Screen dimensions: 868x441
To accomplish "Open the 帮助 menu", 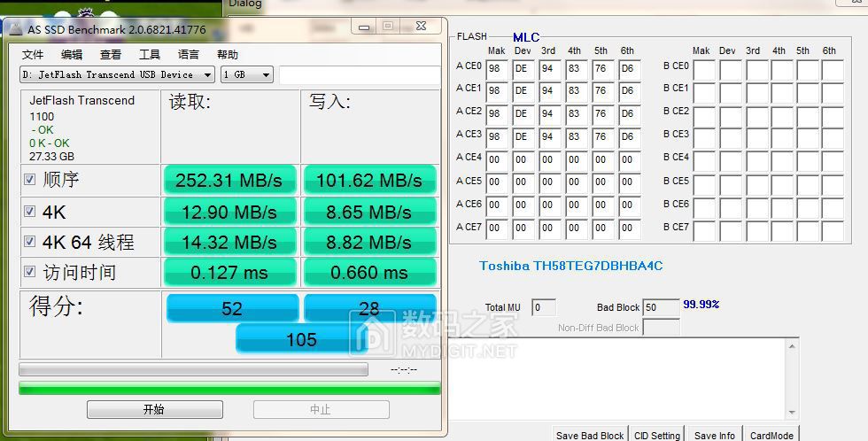I will pyautogui.click(x=228, y=54).
